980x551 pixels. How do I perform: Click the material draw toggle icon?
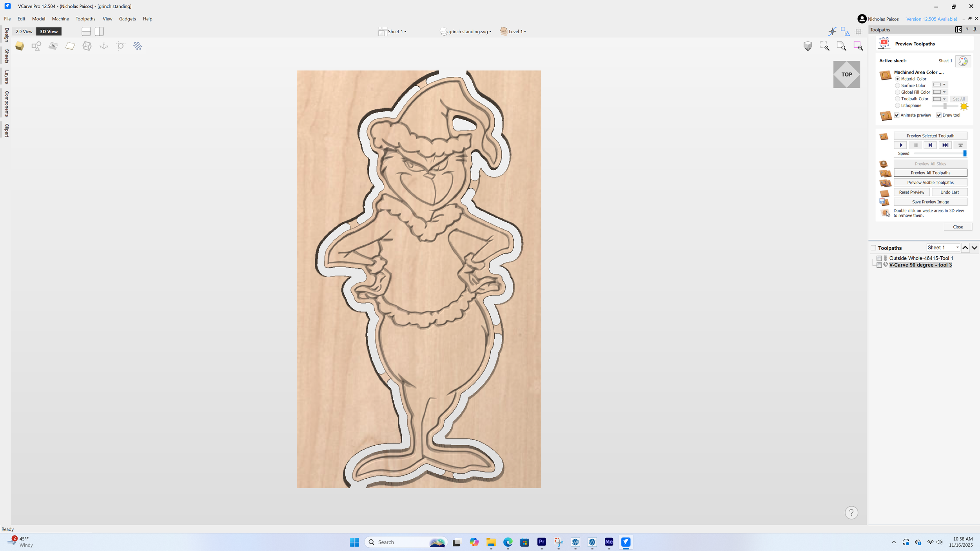click(x=53, y=46)
